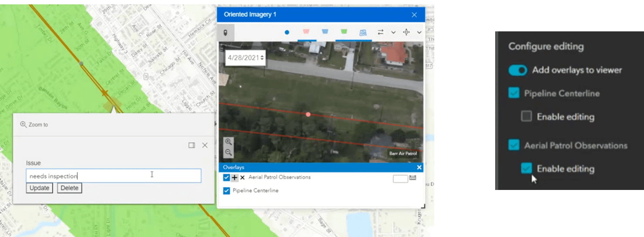This screenshot has height=237, width=644.
Task: Click the white input box in Overlays row
Action: [x=400, y=179]
